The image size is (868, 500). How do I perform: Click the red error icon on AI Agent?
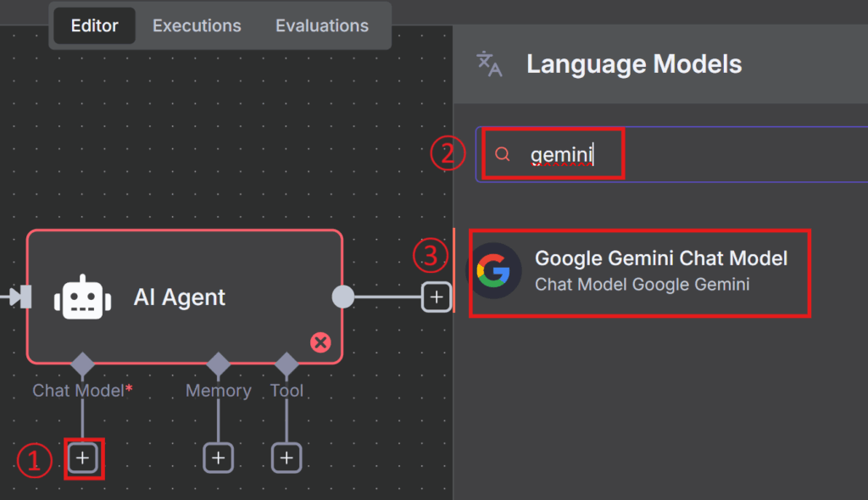point(320,342)
